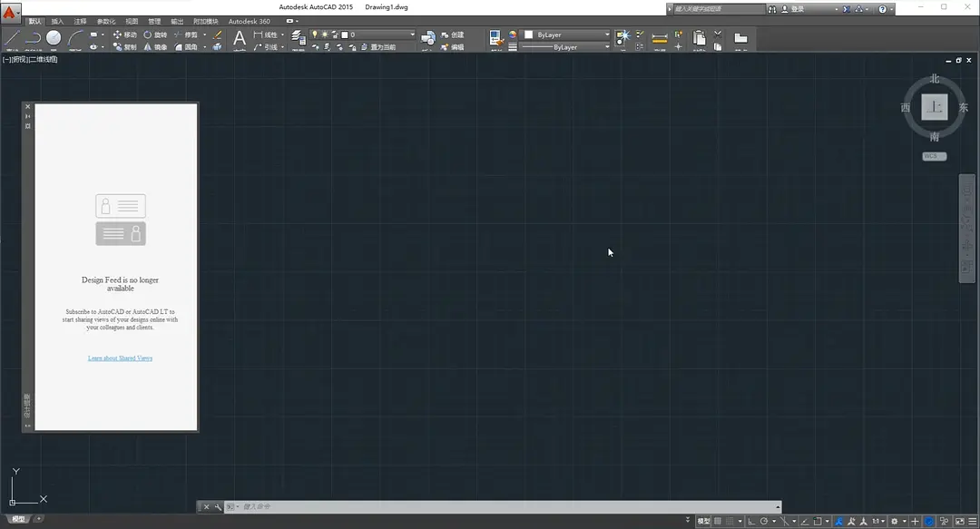Switch to the 视图 (View) ribbon tab

(132, 21)
